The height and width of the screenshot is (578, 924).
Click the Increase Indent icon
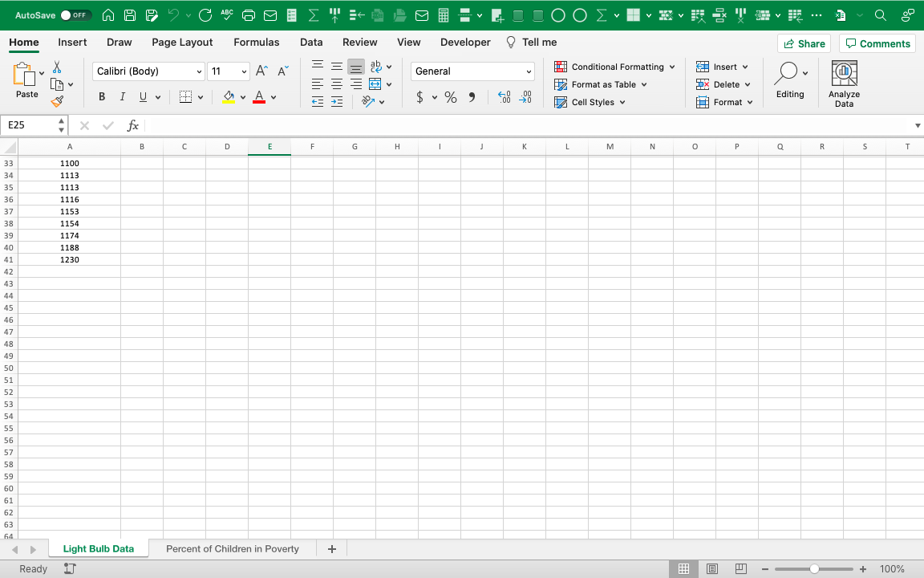[x=337, y=102]
